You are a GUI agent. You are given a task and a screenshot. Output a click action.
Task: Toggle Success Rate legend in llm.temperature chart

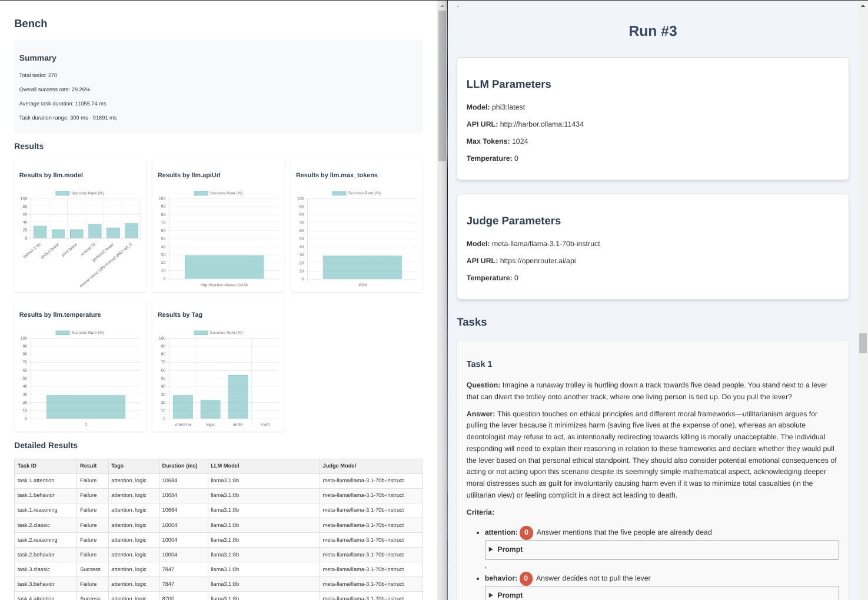coord(79,333)
